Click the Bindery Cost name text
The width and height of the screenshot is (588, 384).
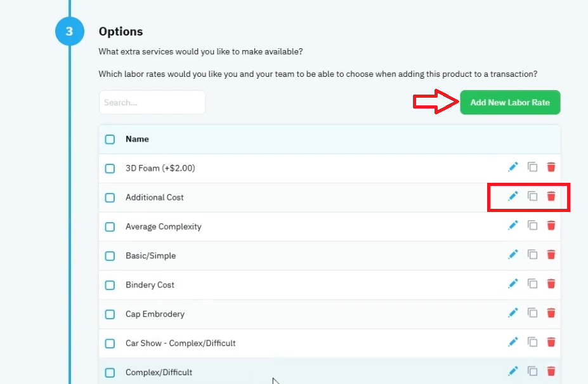[150, 285]
